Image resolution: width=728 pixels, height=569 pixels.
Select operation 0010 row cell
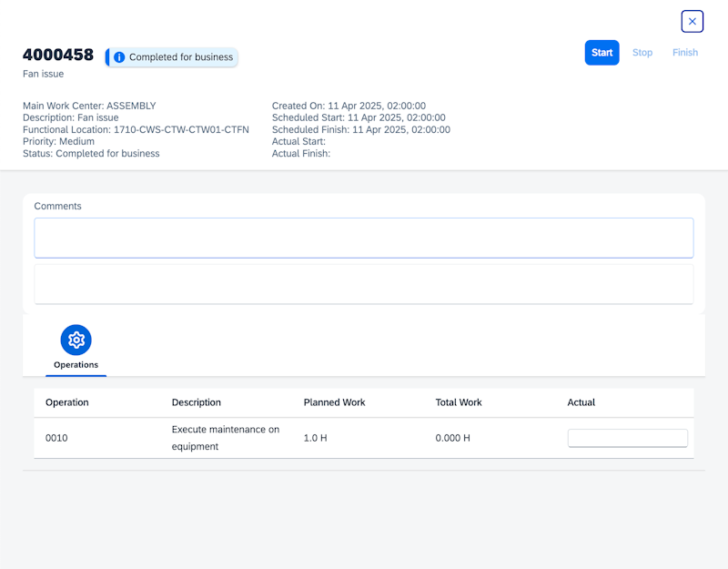[56, 438]
